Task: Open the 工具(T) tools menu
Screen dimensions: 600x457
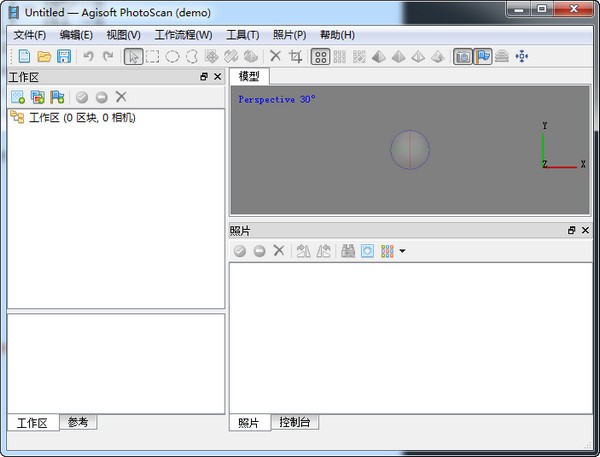Action: tap(243, 35)
